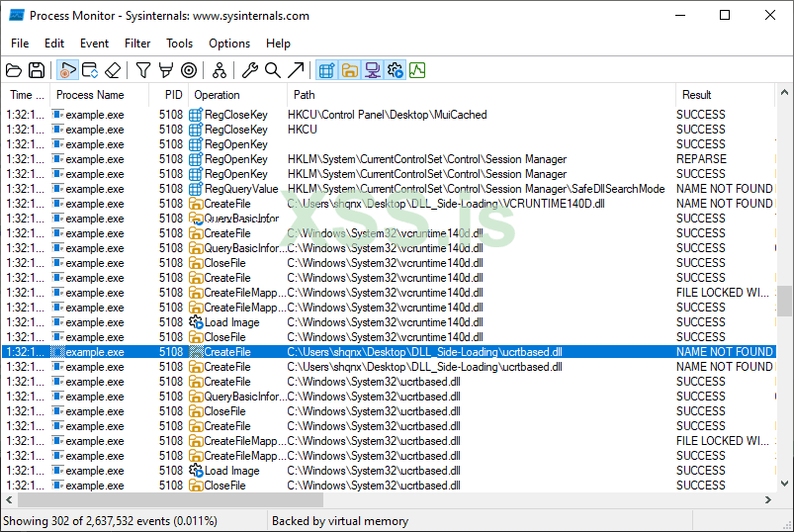Click 'Backed by virtual memory' status text
The image size is (794, 532).
340,521
